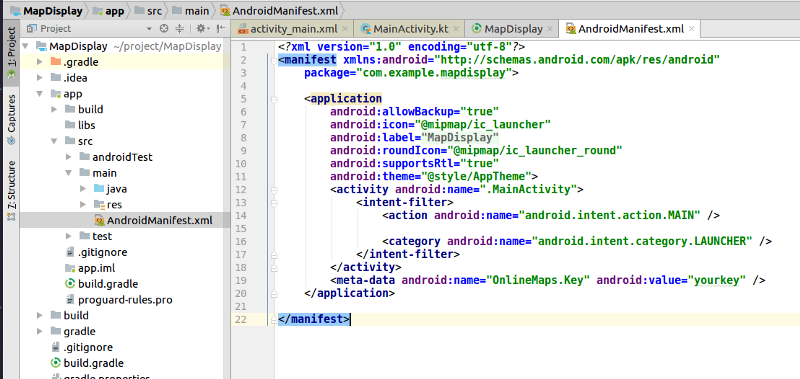The image size is (800, 379).
Task: Close the MainActivity.kt tab
Action: (456, 29)
